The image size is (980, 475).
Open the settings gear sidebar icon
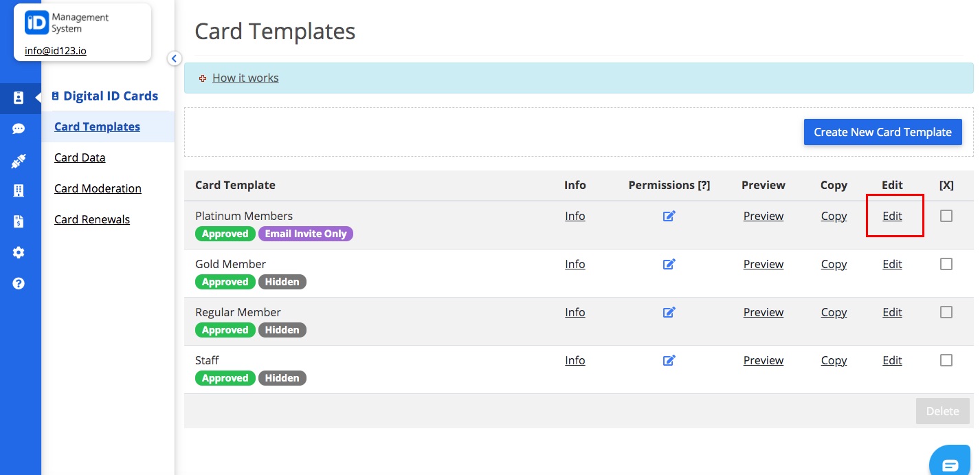click(19, 252)
